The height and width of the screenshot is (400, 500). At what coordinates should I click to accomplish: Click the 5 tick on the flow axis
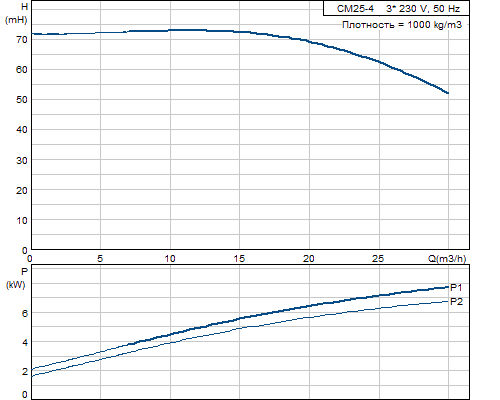point(100,259)
